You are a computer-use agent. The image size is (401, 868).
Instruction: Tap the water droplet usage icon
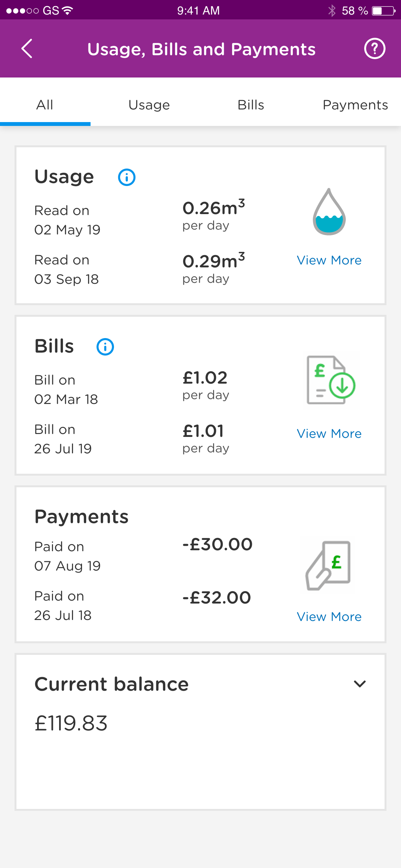click(x=329, y=212)
